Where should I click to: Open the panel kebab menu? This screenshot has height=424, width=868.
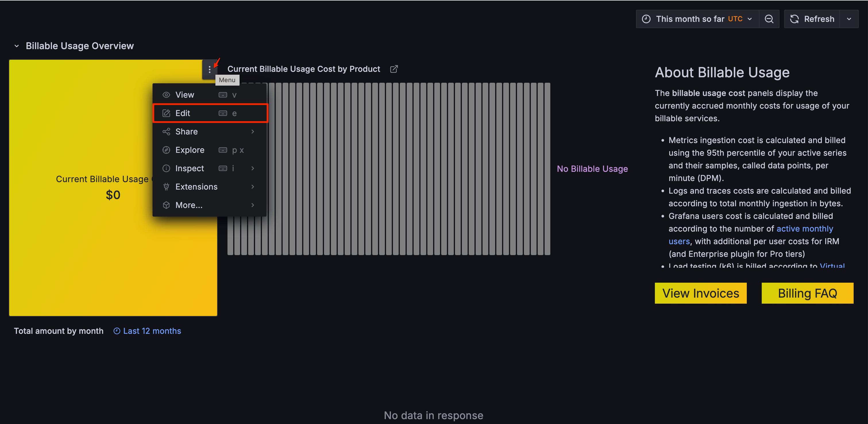(210, 70)
